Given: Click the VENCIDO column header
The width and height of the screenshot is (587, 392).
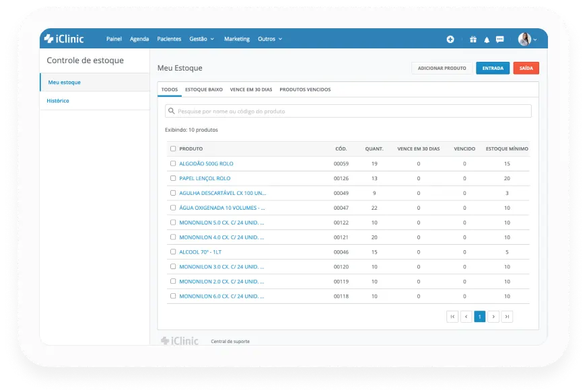Looking at the screenshot, I should pyautogui.click(x=464, y=149).
